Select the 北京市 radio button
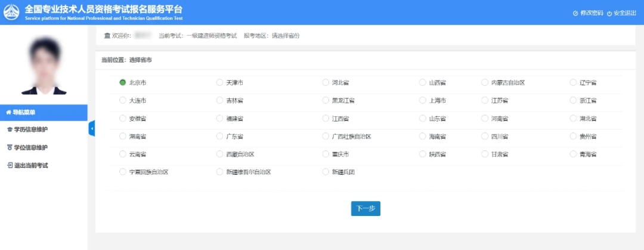Image resolution: width=644 pixels, height=250 pixels. 123,82
